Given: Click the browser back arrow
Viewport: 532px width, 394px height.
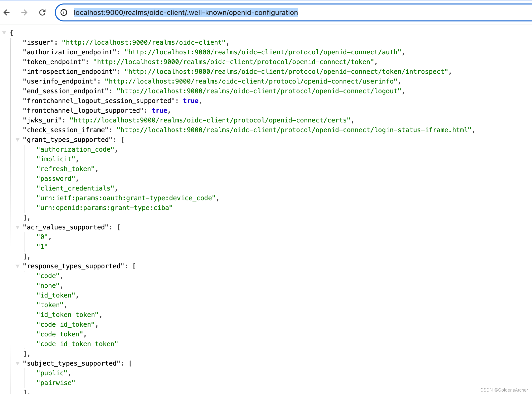Looking at the screenshot, I should point(7,12).
